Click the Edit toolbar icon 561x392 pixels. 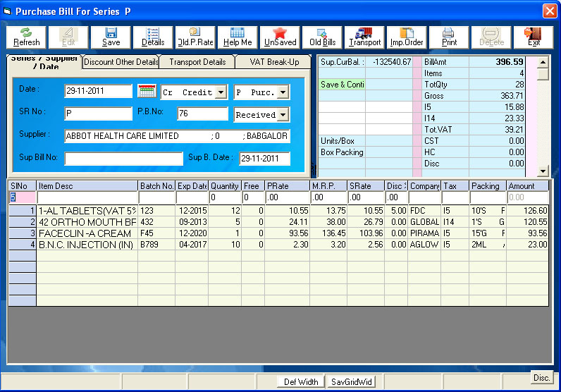68,37
